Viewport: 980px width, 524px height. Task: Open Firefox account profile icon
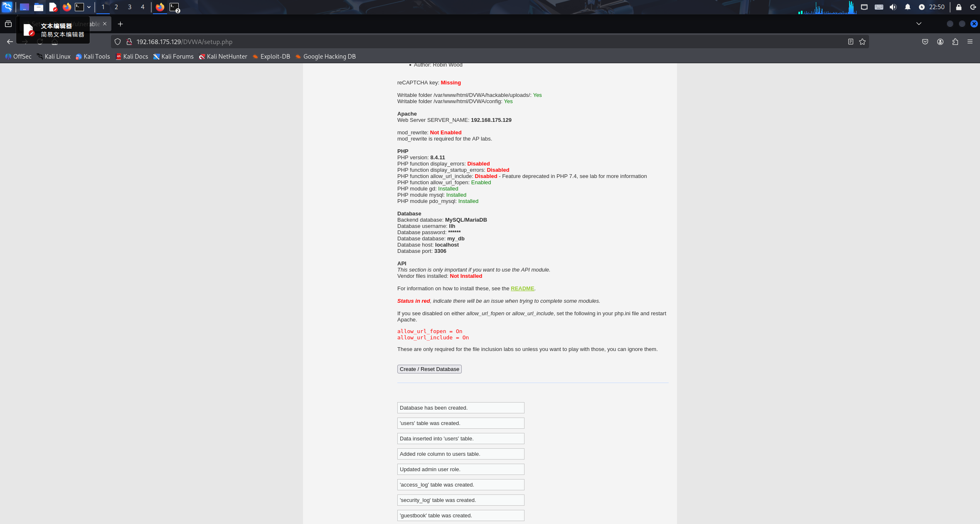[940, 42]
